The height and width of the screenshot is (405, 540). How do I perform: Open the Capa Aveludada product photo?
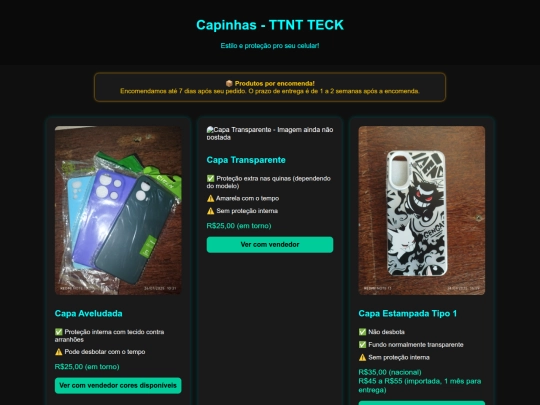(x=118, y=210)
